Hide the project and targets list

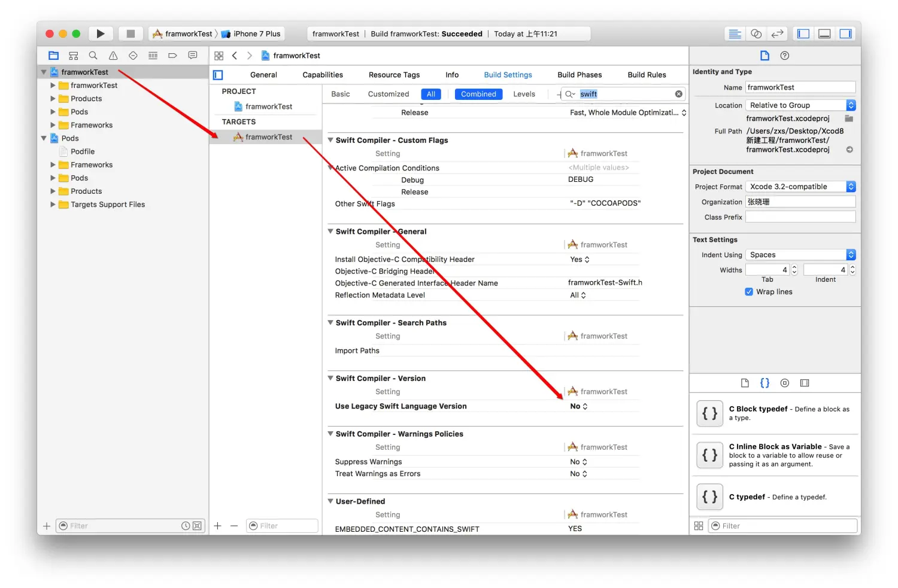click(x=218, y=75)
